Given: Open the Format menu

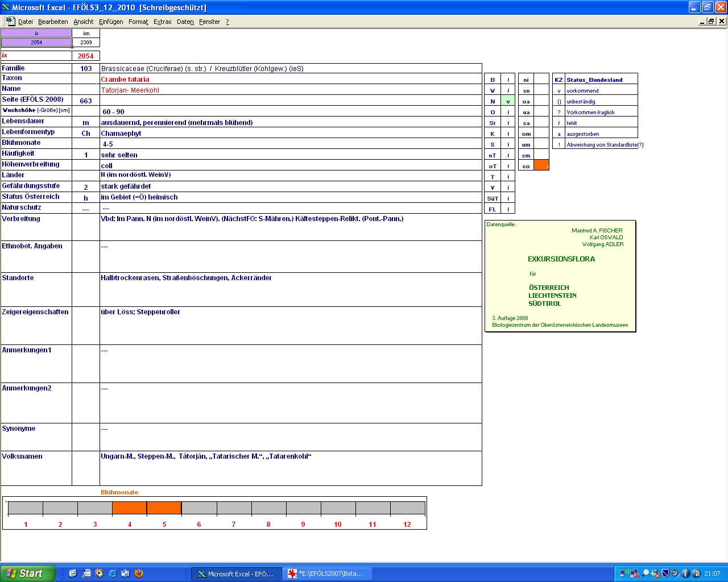Looking at the screenshot, I should pyautogui.click(x=138, y=22).
